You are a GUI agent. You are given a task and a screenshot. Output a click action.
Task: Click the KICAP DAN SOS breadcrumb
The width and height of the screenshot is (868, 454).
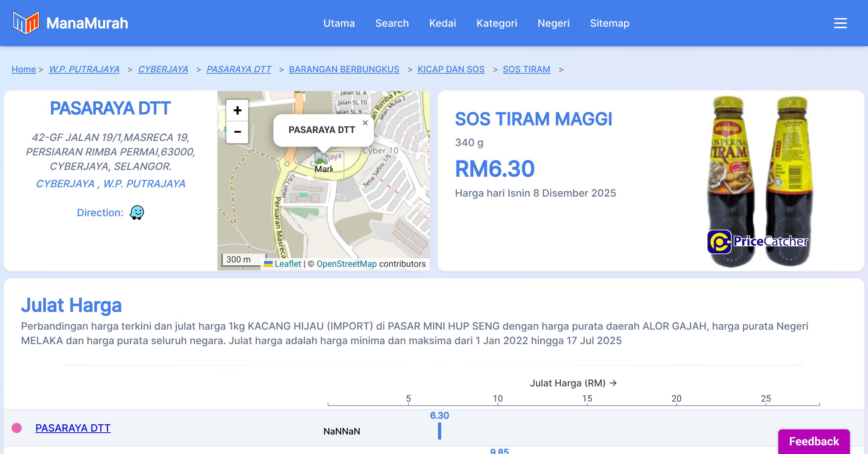pyautogui.click(x=451, y=69)
